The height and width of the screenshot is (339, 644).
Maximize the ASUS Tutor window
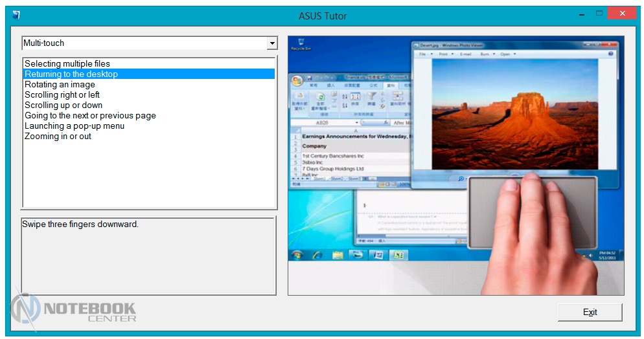[x=599, y=13]
